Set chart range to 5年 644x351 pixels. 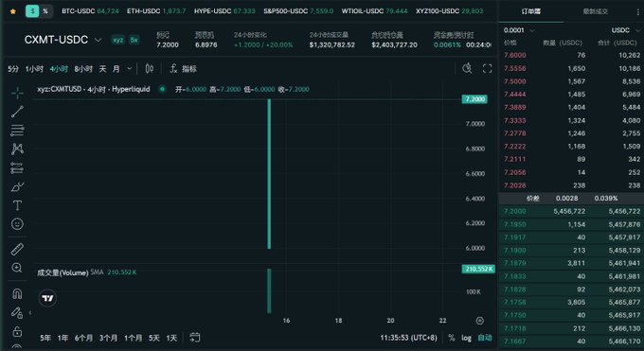[45, 338]
